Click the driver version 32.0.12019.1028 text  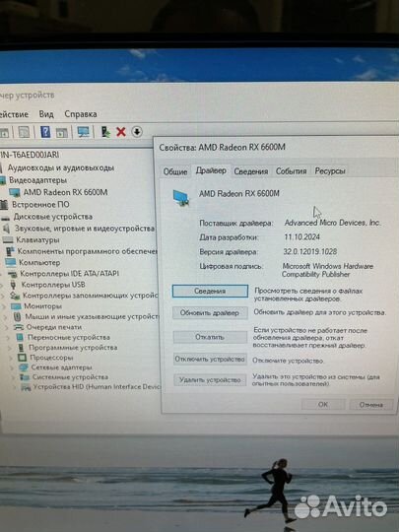coord(310,251)
